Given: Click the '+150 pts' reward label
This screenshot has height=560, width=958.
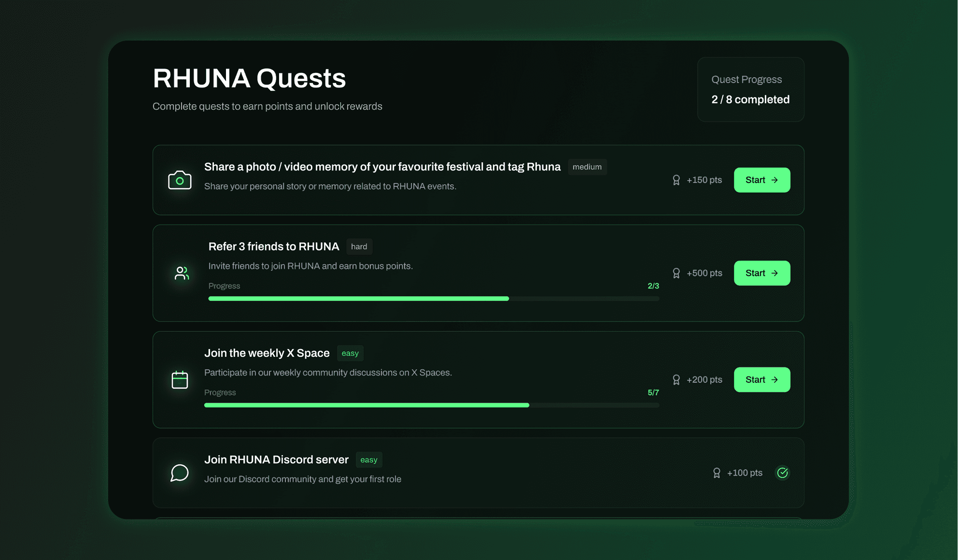Looking at the screenshot, I should [704, 180].
